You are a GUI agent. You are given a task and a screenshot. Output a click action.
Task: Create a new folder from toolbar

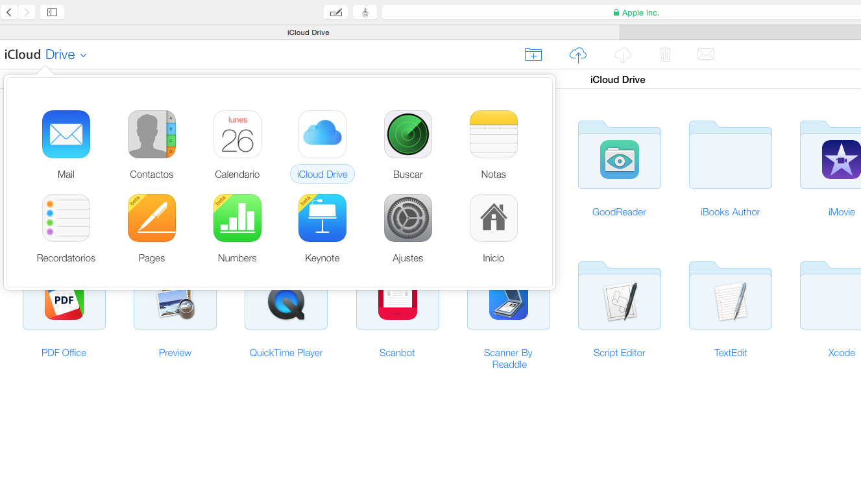pyautogui.click(x=533, y=54)
